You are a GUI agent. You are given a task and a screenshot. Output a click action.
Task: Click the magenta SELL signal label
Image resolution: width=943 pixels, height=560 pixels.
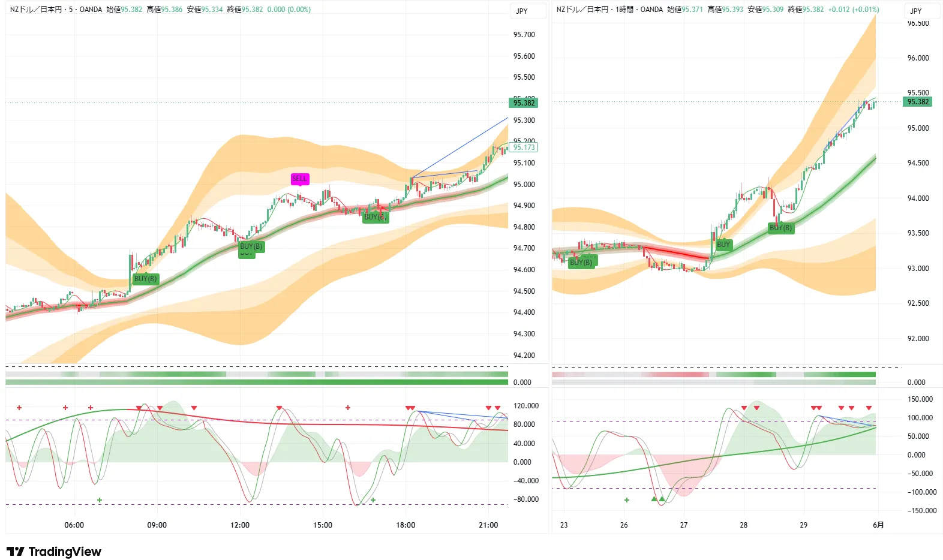(299, 179)
